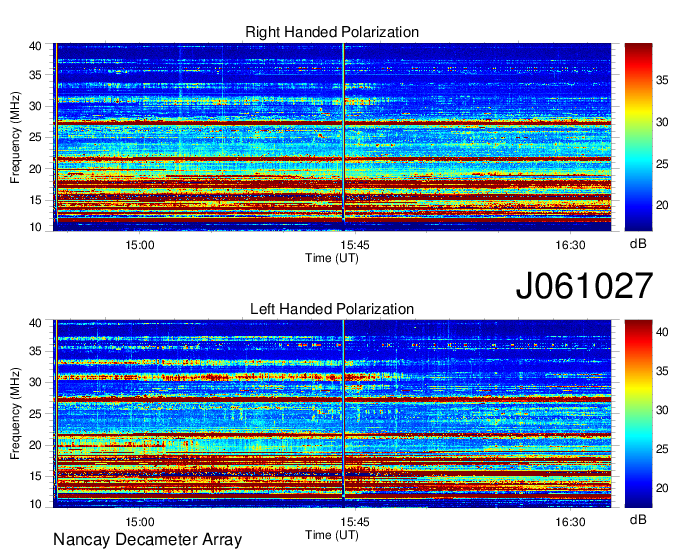Select the 15:45 tick label of the Left Handed plot
This screenshot has width=680, height=552.
coord(355,522)
